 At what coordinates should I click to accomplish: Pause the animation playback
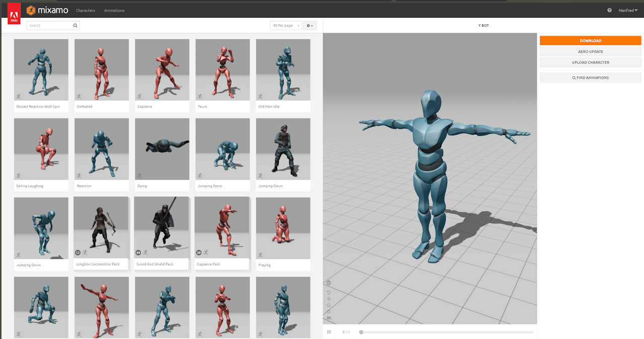coord(329,332)
